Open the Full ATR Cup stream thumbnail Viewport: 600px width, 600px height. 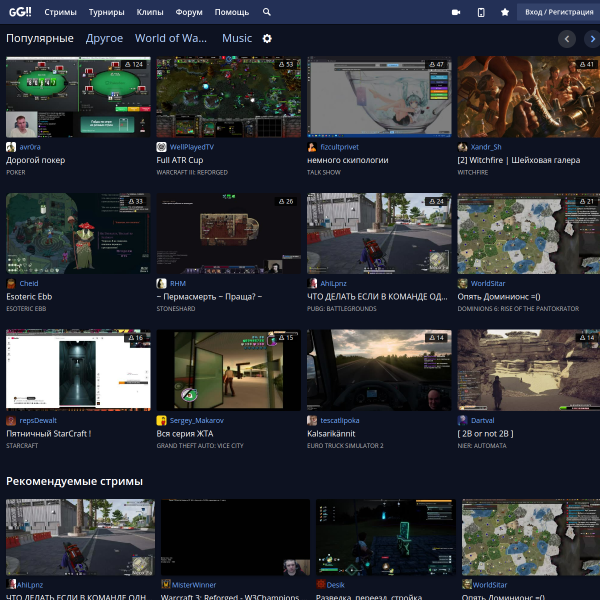228,96
